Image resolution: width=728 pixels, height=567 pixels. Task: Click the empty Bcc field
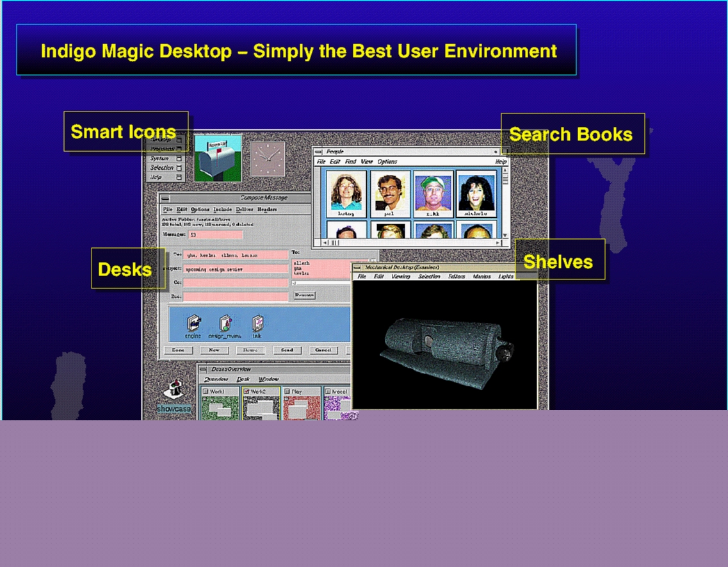[236, 297]
